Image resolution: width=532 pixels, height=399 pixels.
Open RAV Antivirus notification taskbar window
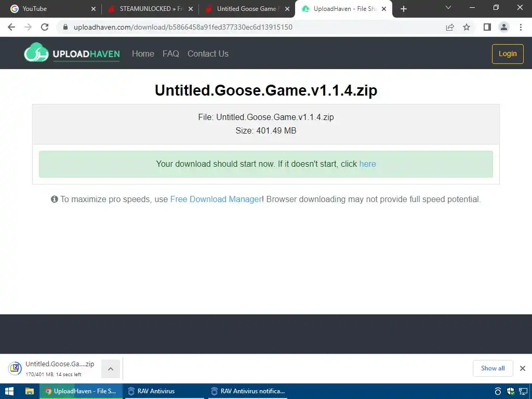click(x=248, y=391)
